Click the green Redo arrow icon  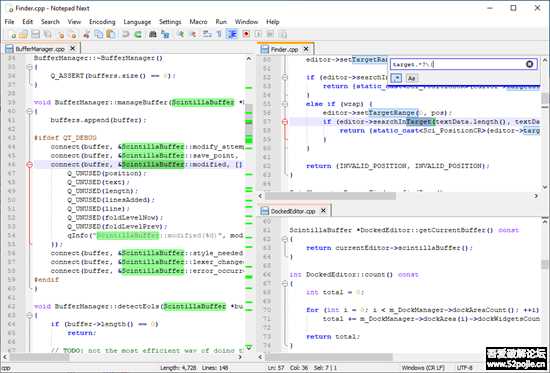tap(138, 34)
